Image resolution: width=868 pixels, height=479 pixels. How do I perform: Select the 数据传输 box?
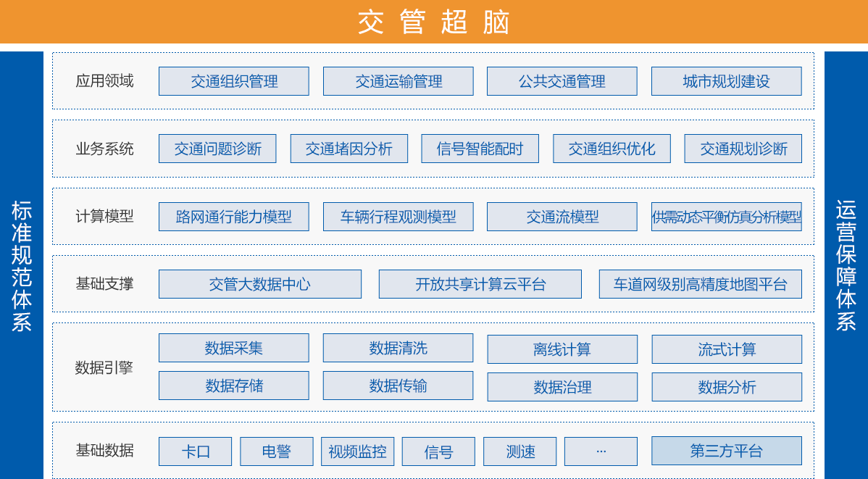[398, 386]
